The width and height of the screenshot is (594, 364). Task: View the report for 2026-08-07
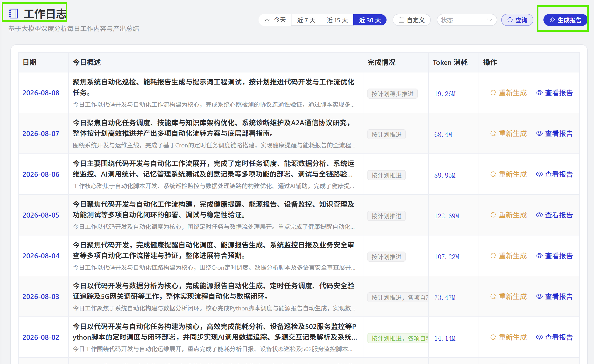point(554,134)
